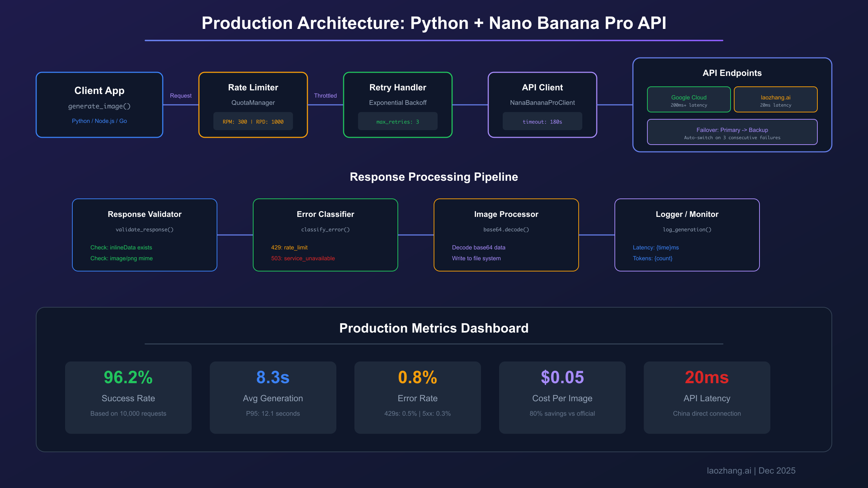
Task: Click the $0.05 Cost Per Image tile
Action: tap(562, 398)
